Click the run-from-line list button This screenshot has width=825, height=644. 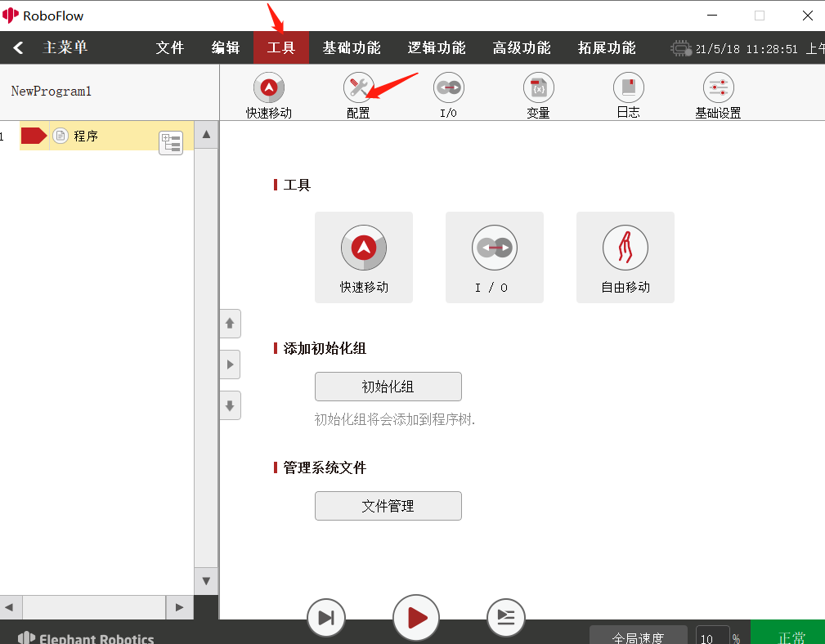coord(505,618)
